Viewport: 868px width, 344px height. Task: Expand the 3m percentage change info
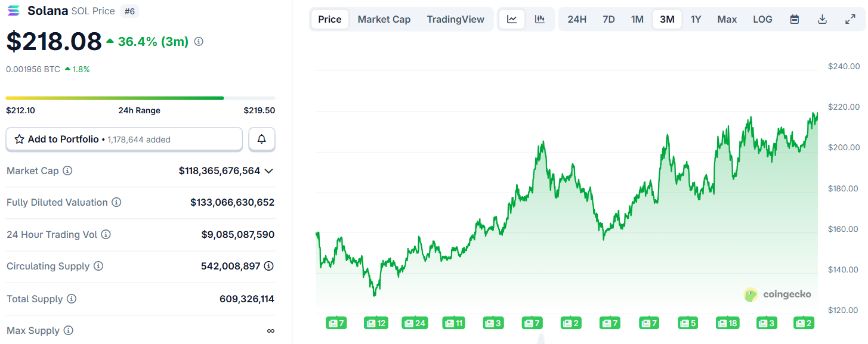198,42
